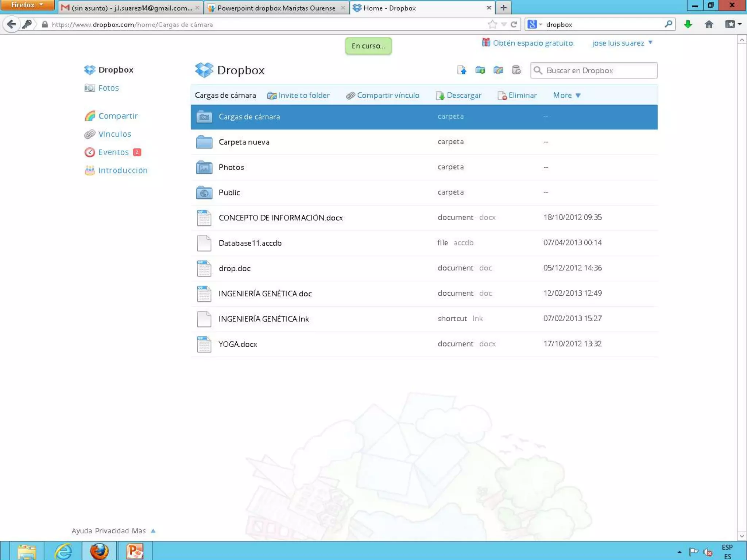747x560 pixels.
Task: Switch to Powerpoint dropbox Maristas Ourense tab
Action: [275, 8]
